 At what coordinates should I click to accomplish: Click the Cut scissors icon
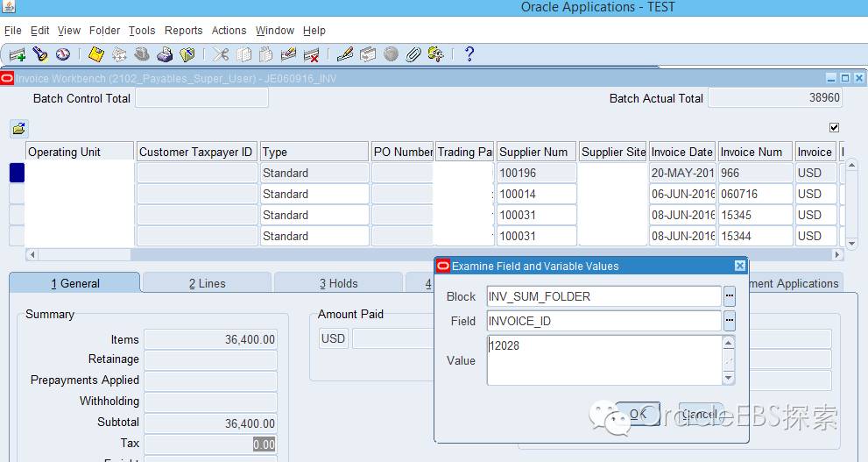pos(221,54)
